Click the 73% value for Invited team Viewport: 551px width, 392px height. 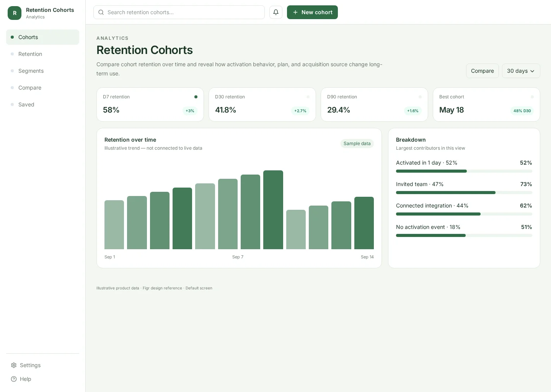point(526,184)
